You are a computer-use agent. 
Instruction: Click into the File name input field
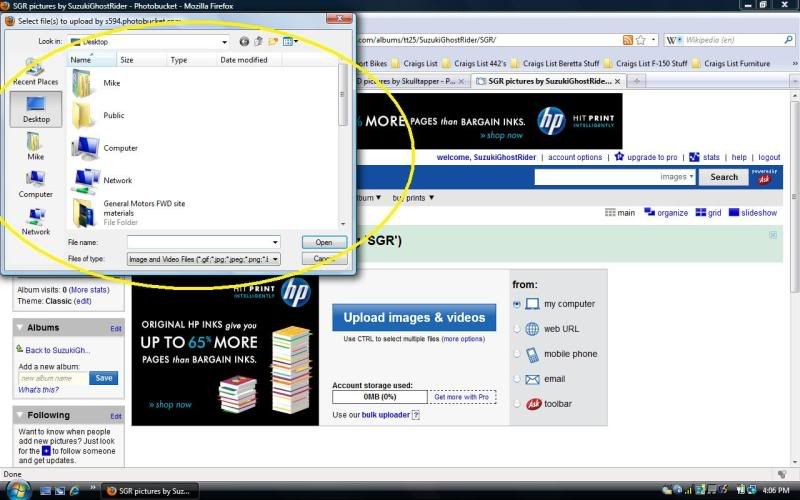[x=199, y=242]
